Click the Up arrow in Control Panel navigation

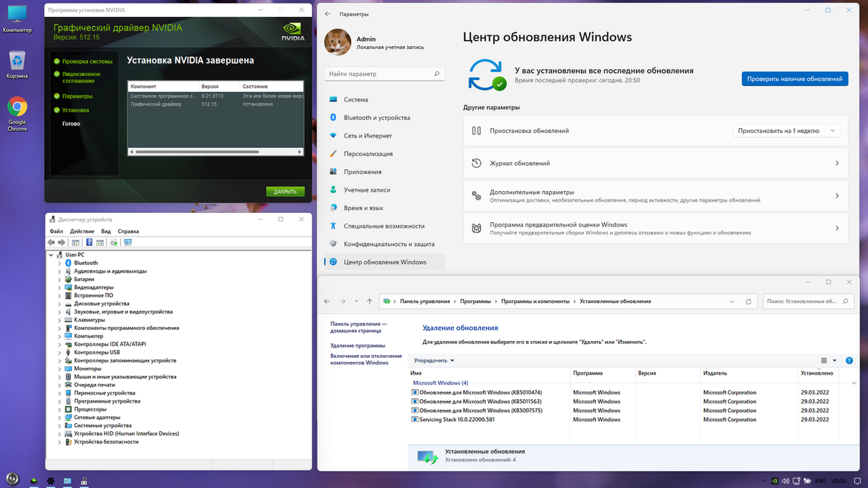click(x=369, y=301)
